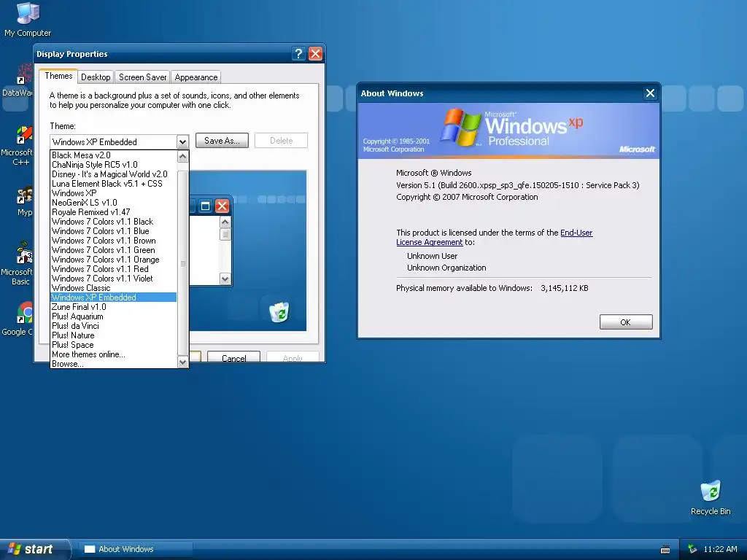Select Windows 7 Colors v1.1 Red

[x=113, y=270]
